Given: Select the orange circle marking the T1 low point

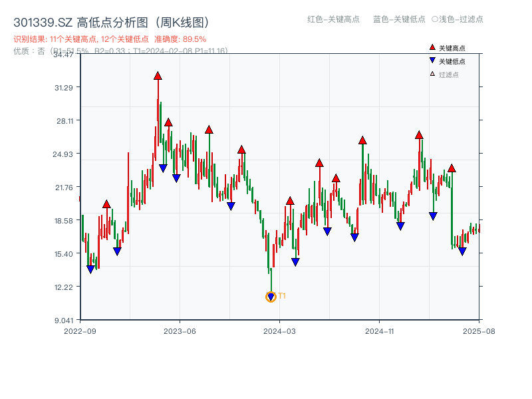Looking at the screenshot, I should [270, 297].
